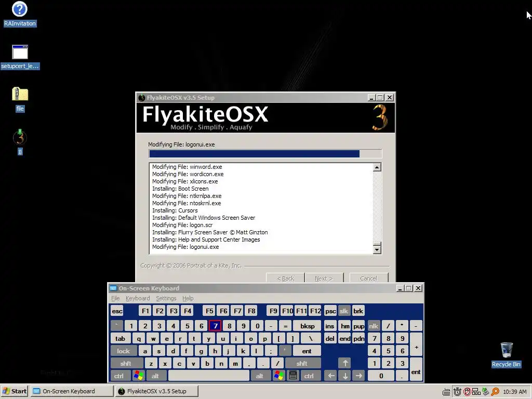Image resolution: width=532 pixels, height=399 pixels.
Task: Toggle the slk Scroll Lock key
Action: click(x=344, y=311)
